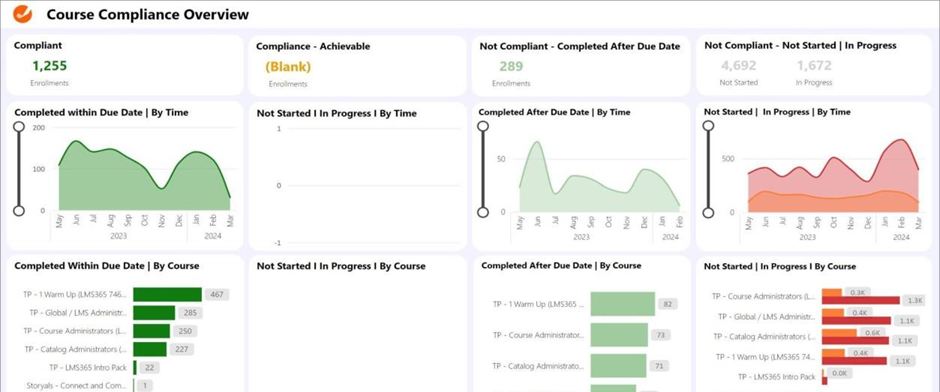This screenshot has height=392, width=940.
Task: Click the red 1.3K bar for Course Administrators
Action: (x=861, y=300)
